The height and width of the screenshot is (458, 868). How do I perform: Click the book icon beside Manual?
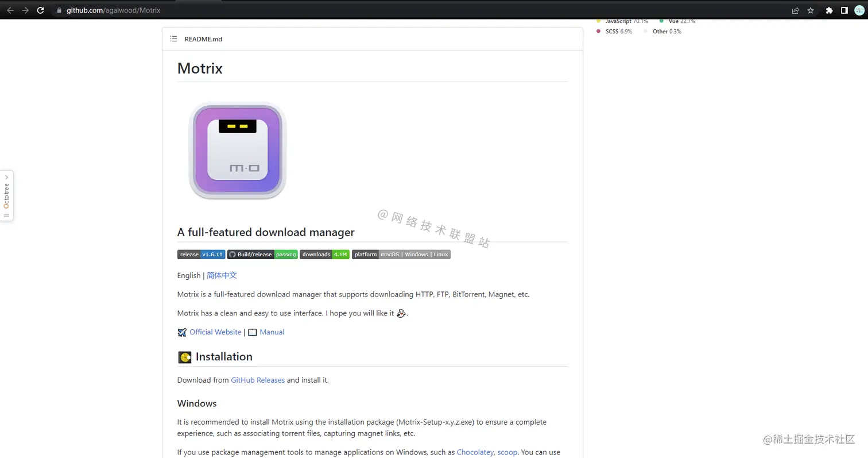tap(253, 332)
